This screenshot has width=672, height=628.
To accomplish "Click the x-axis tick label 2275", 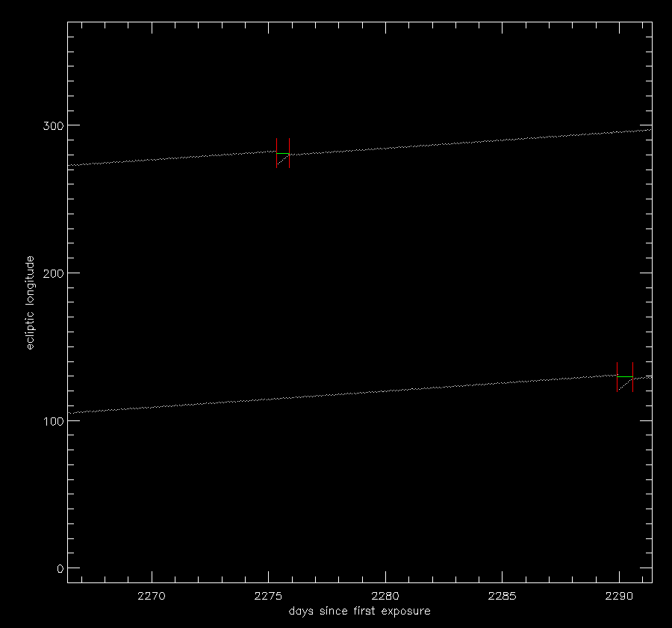I will tap(268, 597).
